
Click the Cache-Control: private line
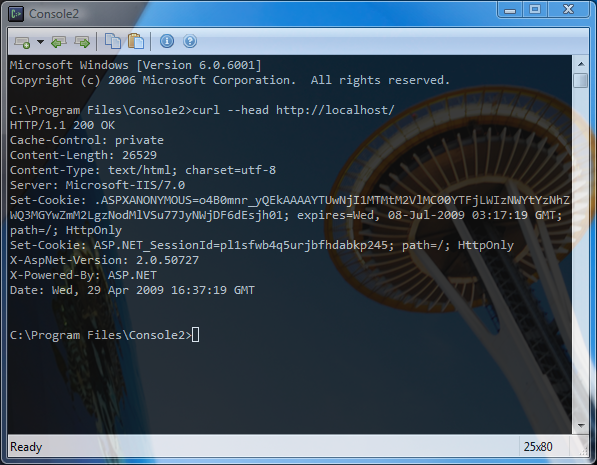87,140
